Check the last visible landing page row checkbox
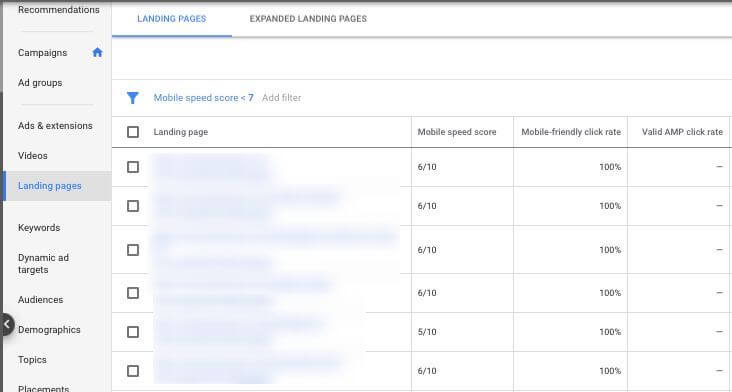The height and width of the screenshot is (392, 732). (133, 371)
